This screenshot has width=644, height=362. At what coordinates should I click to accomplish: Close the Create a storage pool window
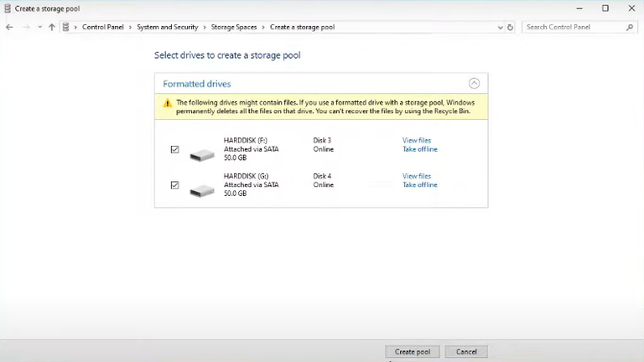pyautogui.click(x=631, y=8)
